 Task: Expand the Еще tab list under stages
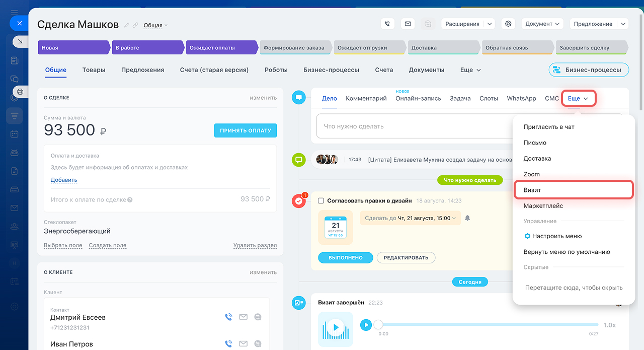coord(470,70)
